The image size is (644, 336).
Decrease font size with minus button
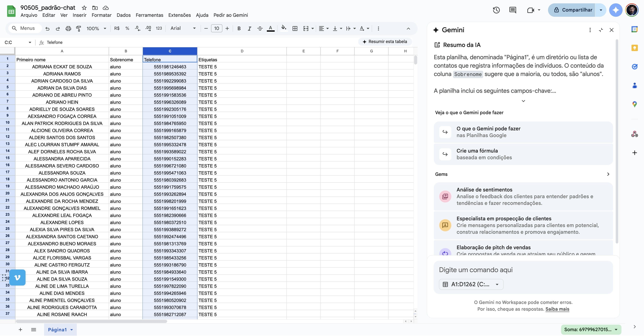pyautogui.click(x=206, y=28)
